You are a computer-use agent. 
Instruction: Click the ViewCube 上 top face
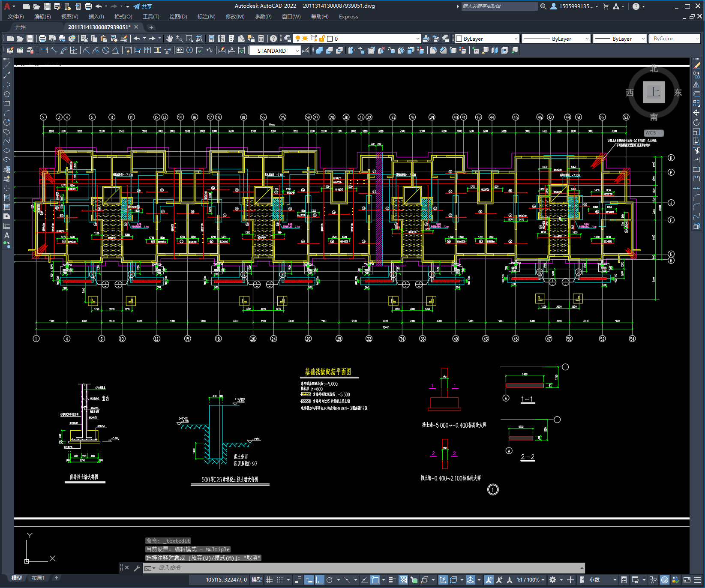pos(654,92)
